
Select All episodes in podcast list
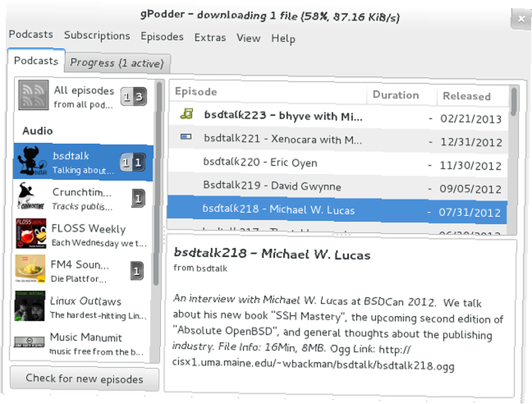point(84,96)
